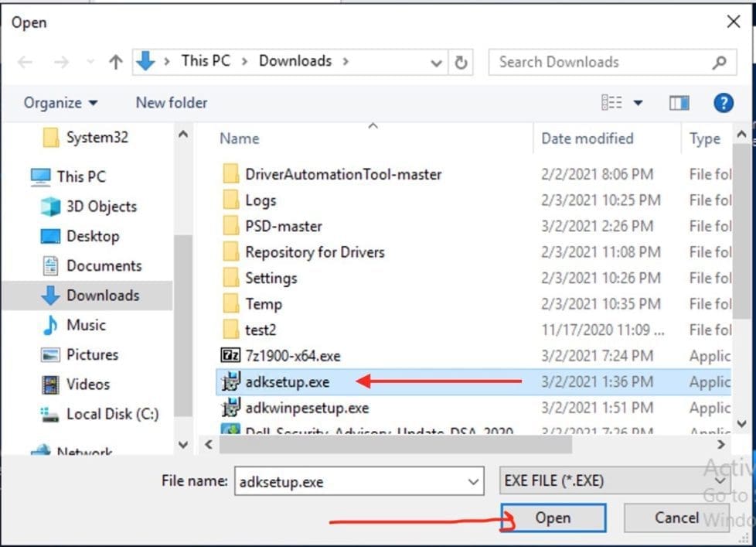Open the Organize menu
Viewport: 756px width, 547px height.
click(60, 103)
